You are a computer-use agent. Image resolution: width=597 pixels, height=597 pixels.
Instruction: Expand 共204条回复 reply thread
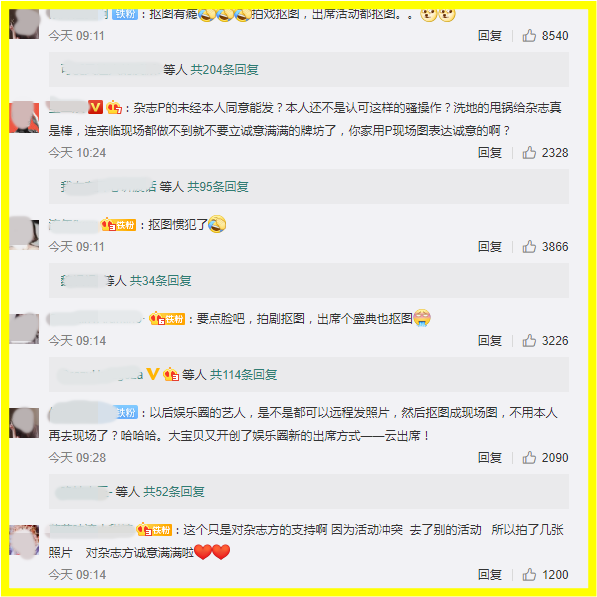coord(224,70)
